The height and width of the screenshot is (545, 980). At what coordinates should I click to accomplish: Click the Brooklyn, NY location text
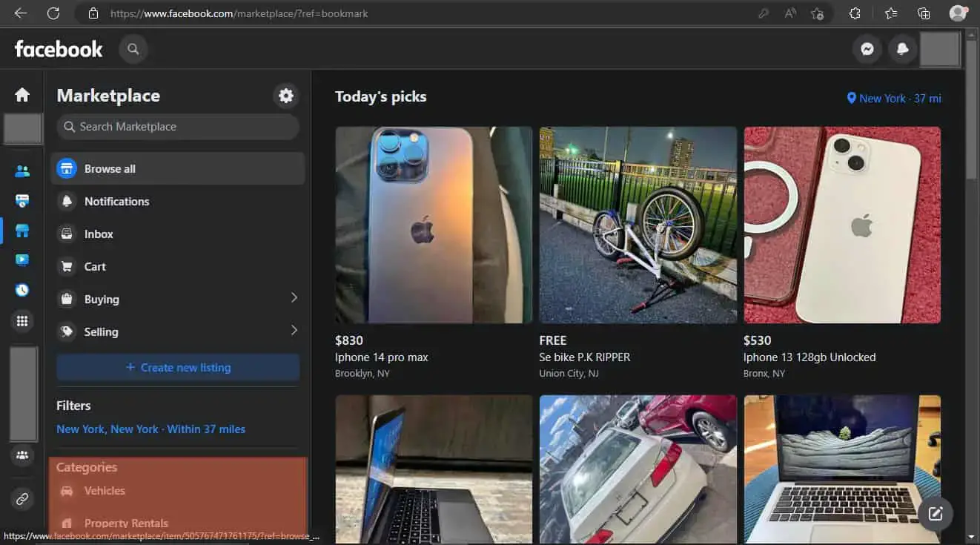362,374
